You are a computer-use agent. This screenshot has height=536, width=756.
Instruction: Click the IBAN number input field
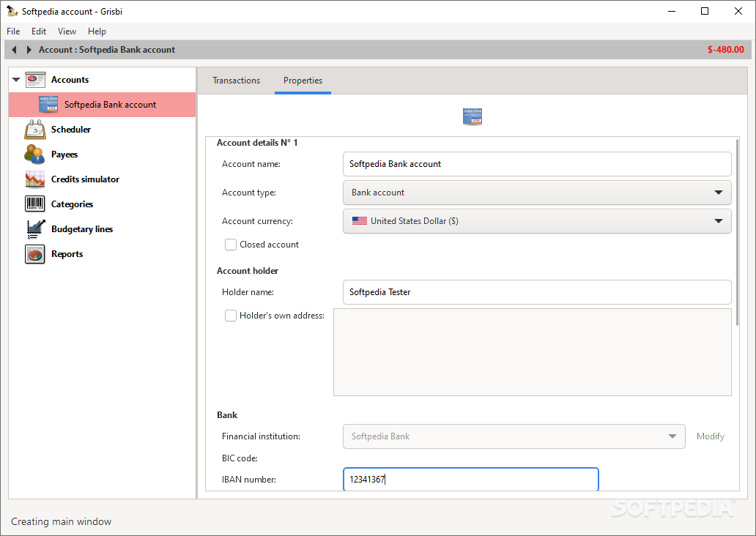pyautogui.click(x=470, y=479)
